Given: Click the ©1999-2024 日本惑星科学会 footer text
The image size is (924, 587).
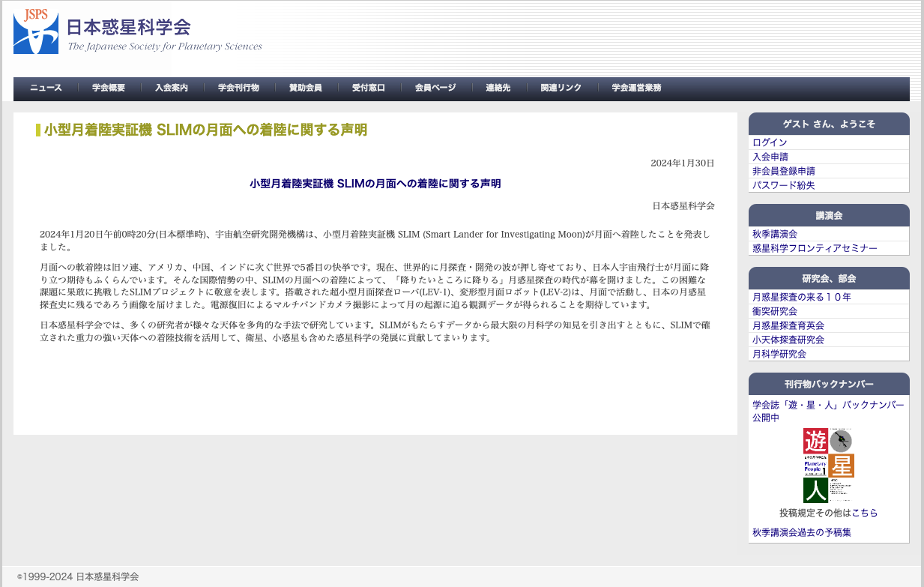Looking at the screenshot, I should (78, 577).
